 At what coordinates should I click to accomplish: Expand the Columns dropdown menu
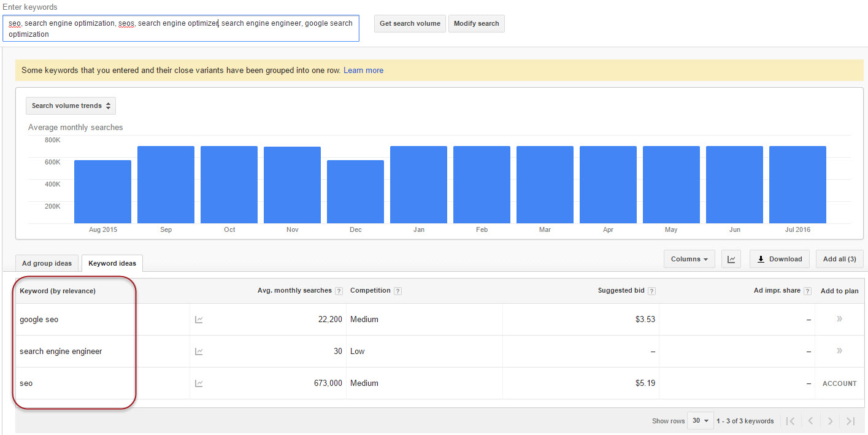[x=689, y=260]
